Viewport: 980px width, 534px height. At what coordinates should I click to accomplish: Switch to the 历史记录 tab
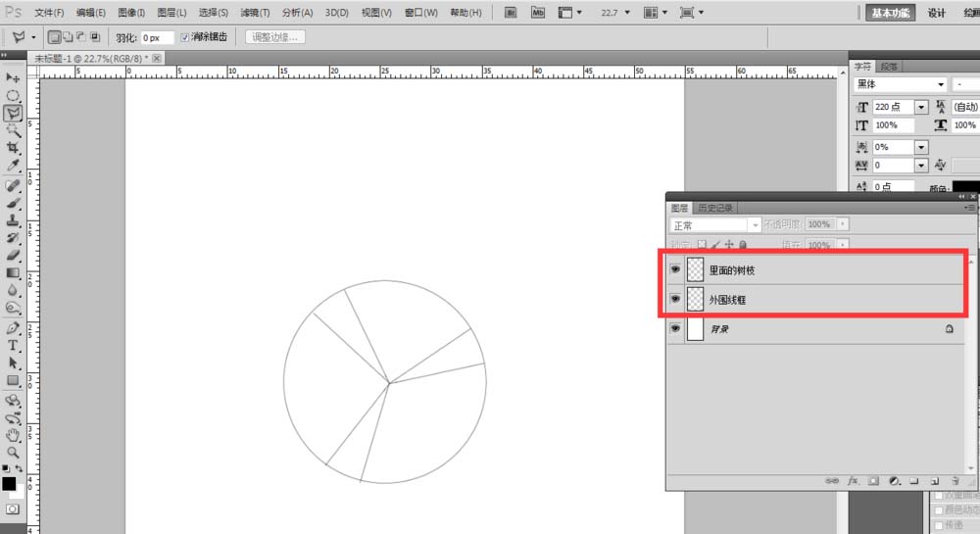click(x=714, y=208)
